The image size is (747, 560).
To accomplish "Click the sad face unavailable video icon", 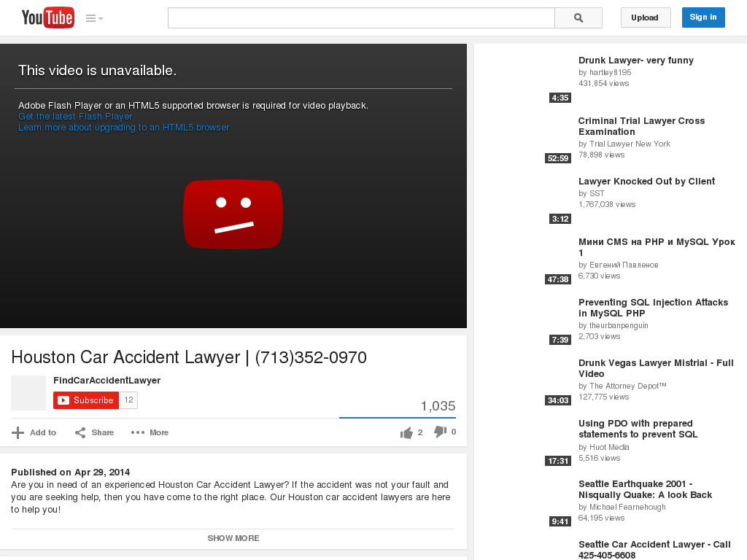I will pyautogui.click(x=233, y=214).
